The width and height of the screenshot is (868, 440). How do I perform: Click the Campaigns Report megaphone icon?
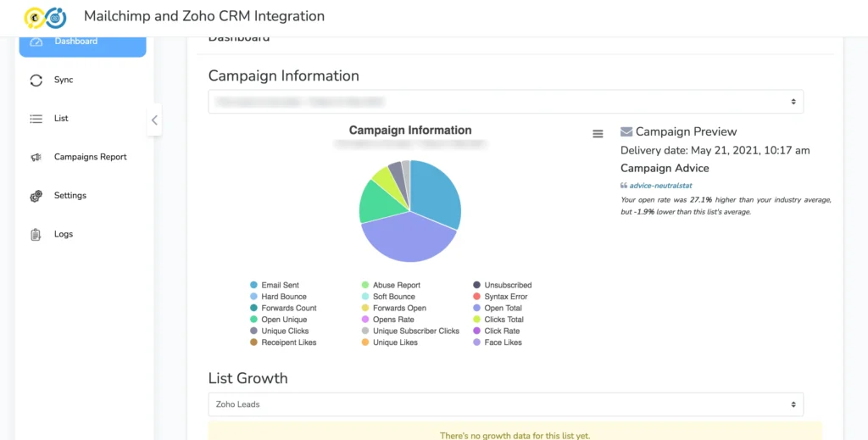click(x=36, y=157)
